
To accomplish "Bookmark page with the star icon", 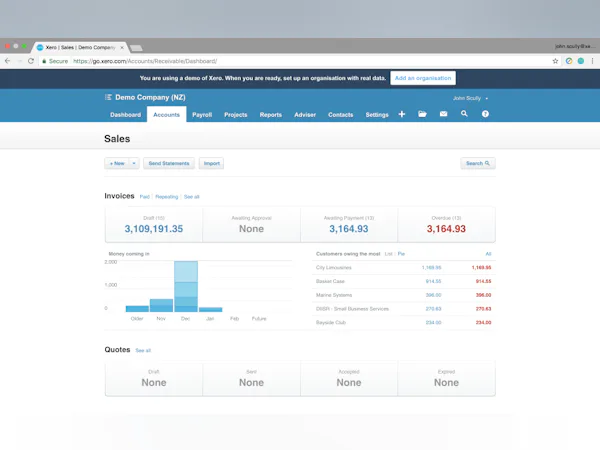I will (x=555, y=61).
